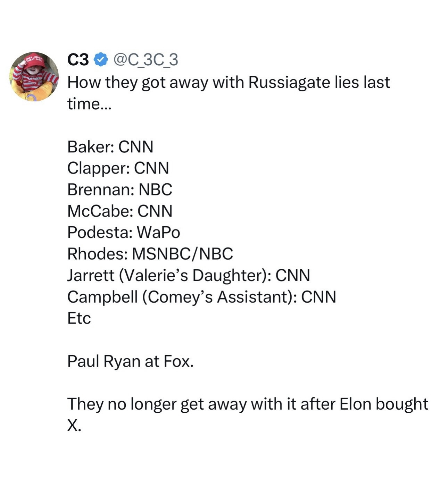
Task: Click the "McCabe: CNN" line
Action: (x=120, y=211)
